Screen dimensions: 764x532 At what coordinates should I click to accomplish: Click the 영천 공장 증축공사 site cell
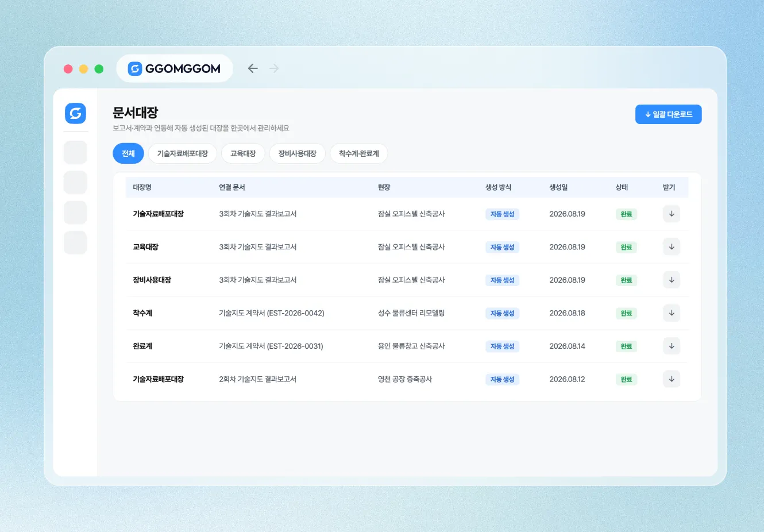click(x=405, y=379)
